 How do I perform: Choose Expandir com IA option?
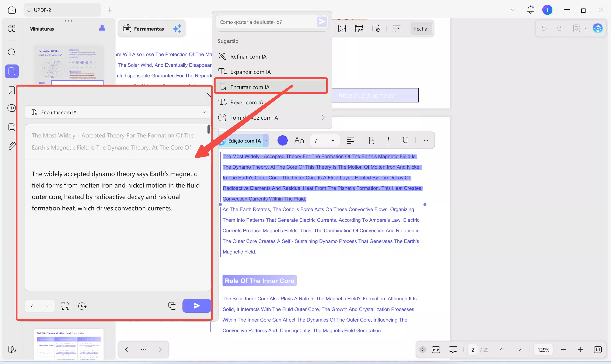coord(250,72)
